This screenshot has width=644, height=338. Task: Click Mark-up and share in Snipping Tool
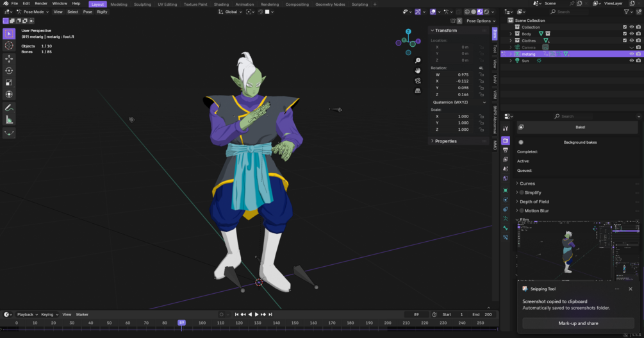pyautogui.click(x=578, y=323)
